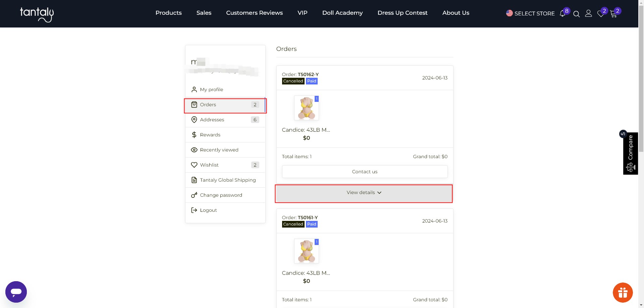
Task: Click the Orders bag icon in sidebar
Action: [x=194, y=105]
